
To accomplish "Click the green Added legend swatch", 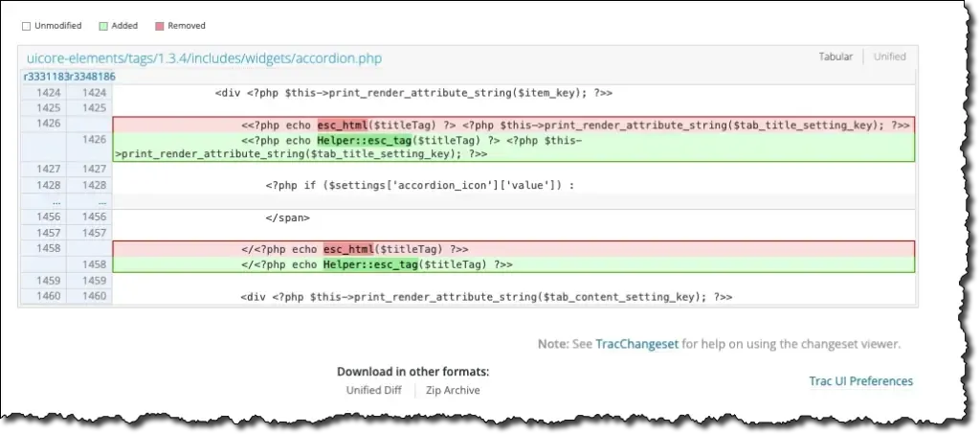I will [103, 26].
